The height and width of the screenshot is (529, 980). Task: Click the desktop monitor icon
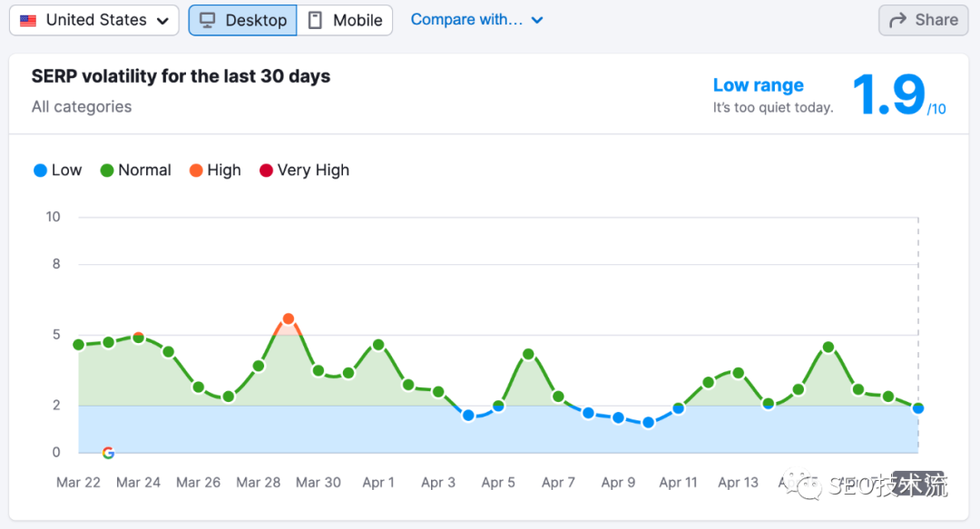[x=207, y=20]
